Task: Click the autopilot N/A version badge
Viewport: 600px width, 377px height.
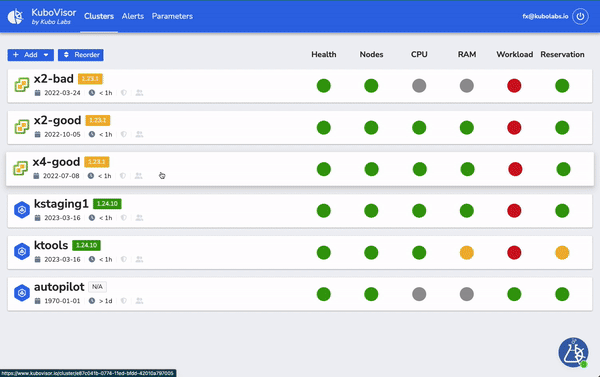Action: 98,287
